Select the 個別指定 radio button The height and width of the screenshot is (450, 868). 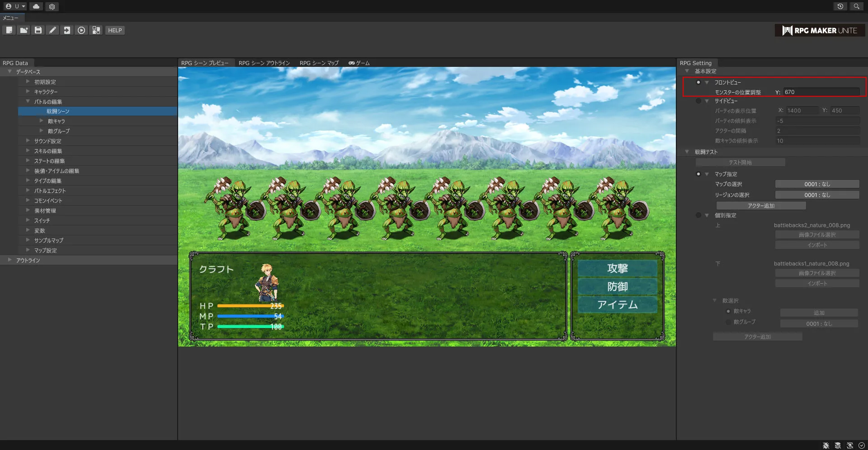(x=698, y=216)
